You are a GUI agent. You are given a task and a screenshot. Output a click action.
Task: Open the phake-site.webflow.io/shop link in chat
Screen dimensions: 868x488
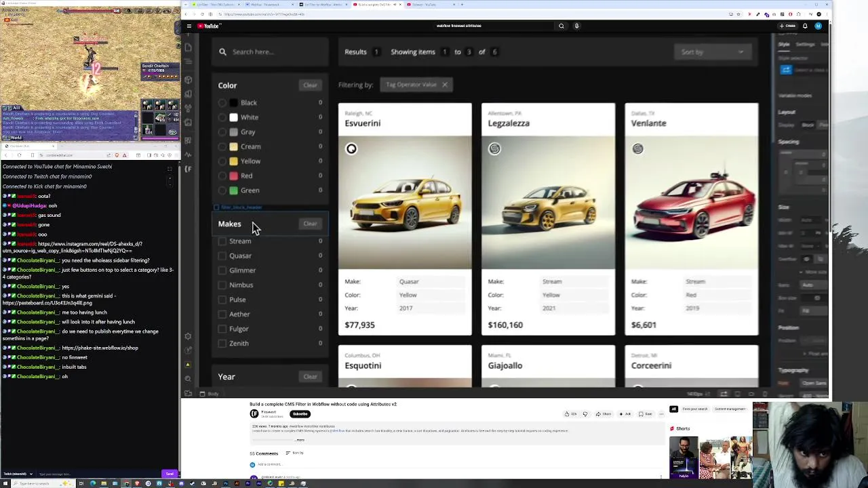[100, 348]
